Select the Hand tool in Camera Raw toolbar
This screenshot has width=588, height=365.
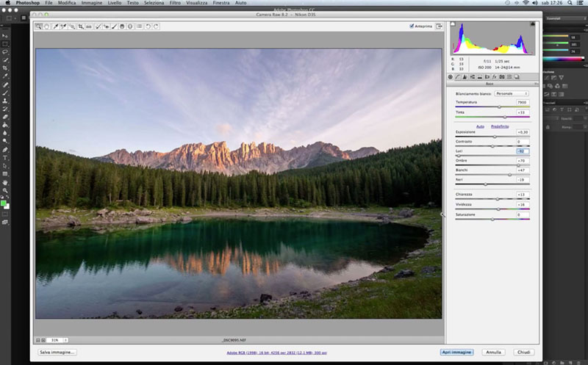tap(47, 26)
